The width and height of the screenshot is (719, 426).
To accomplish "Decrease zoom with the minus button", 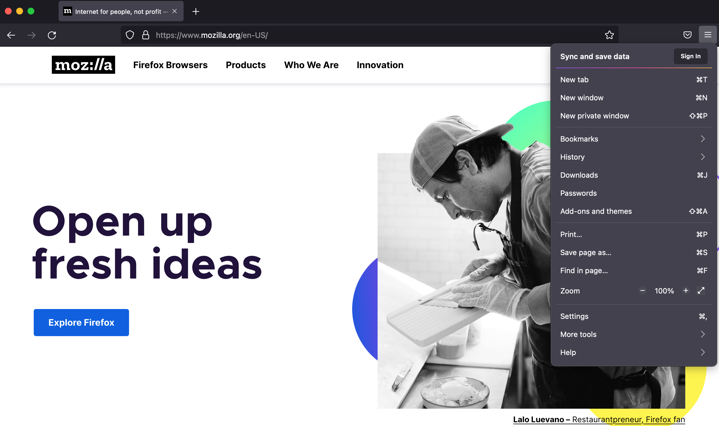I will [x=642, y=290].
